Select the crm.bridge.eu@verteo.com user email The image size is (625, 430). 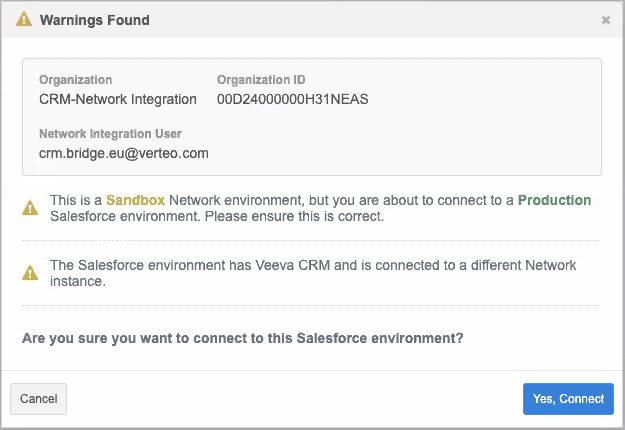123,153
